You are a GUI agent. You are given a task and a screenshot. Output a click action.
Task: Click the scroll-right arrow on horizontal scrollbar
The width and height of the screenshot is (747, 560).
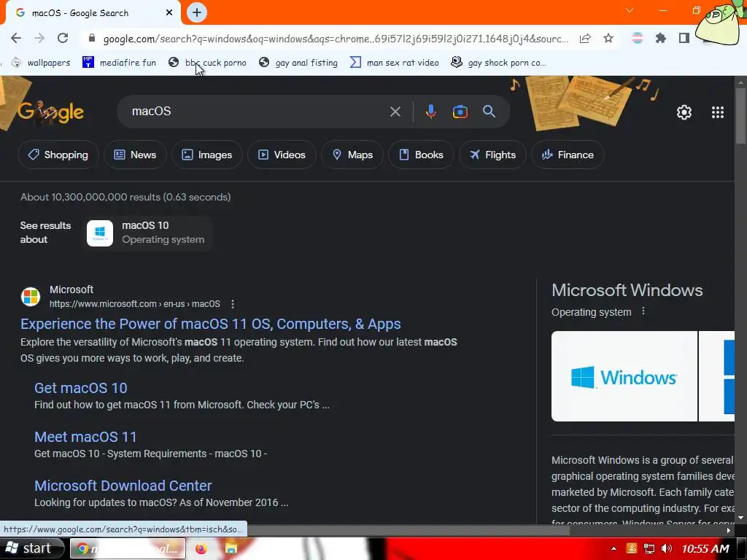[729, 530]
